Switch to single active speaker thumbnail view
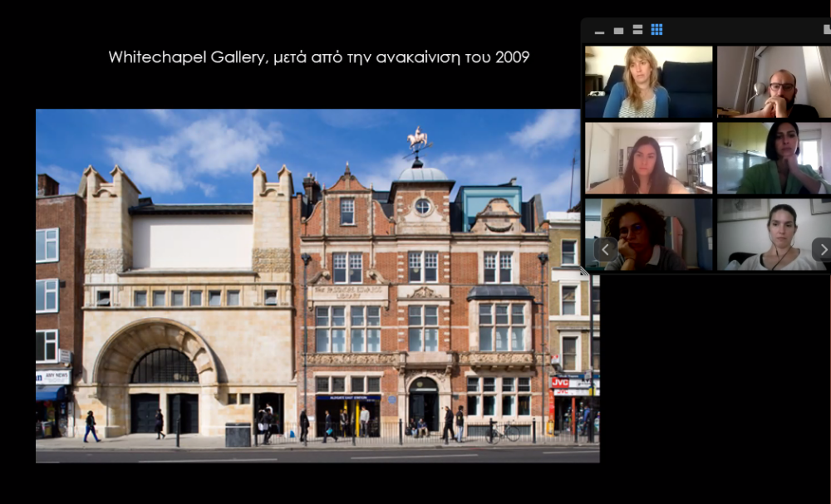This screenshot has width=831, height=504. 618,31
